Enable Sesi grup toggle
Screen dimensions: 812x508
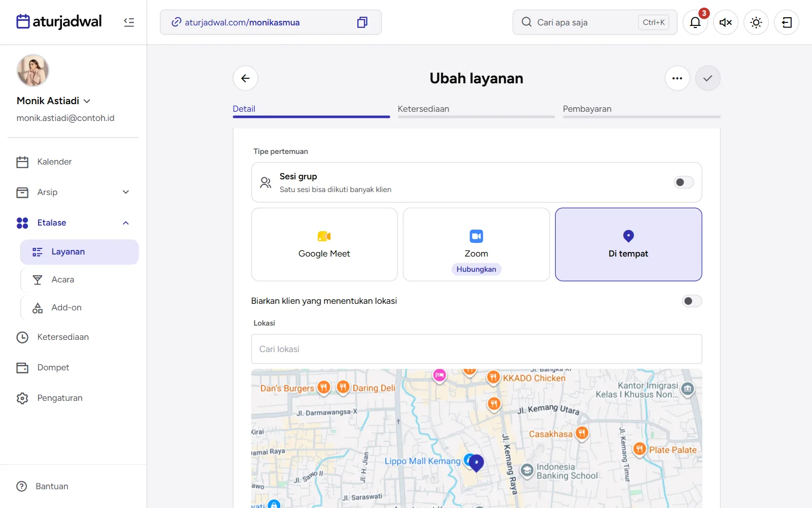point(684,182)
